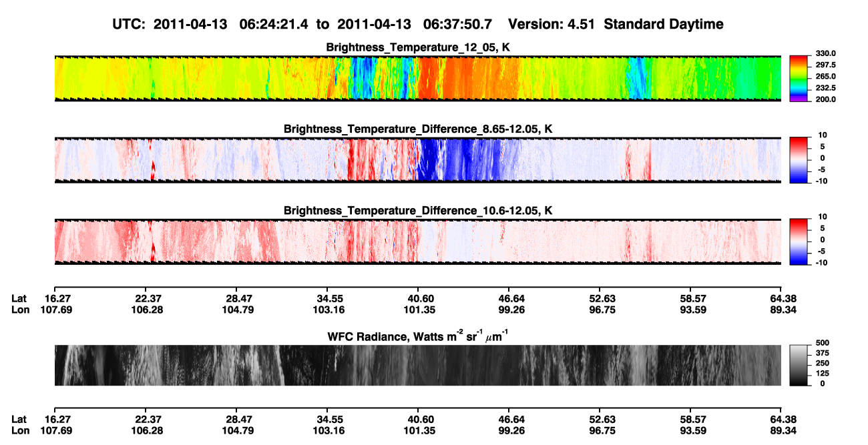Select the "Version: 4.51" text in header

click(551, 24)
